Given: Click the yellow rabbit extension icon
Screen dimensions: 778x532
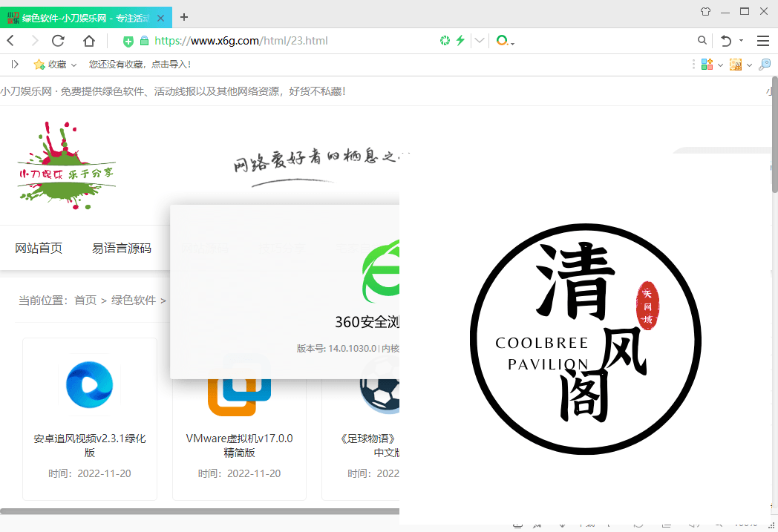Looking at the screenshot, I should [x=736, y=65].
